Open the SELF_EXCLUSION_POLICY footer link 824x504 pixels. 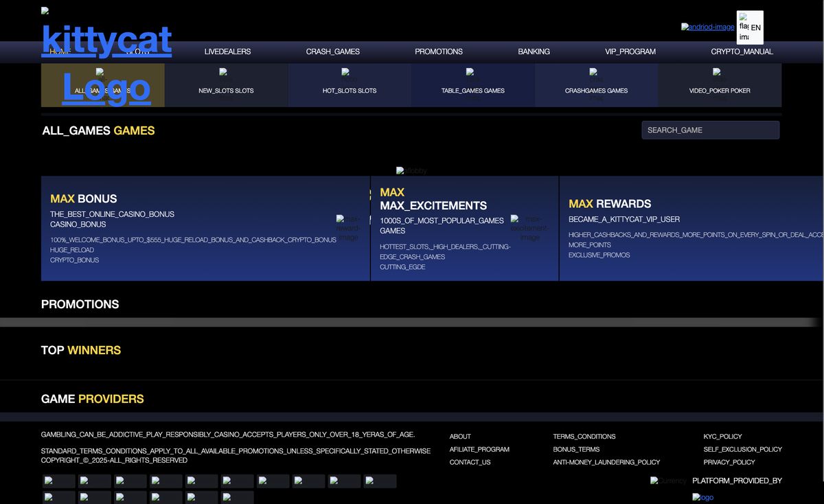click(743, 450)
